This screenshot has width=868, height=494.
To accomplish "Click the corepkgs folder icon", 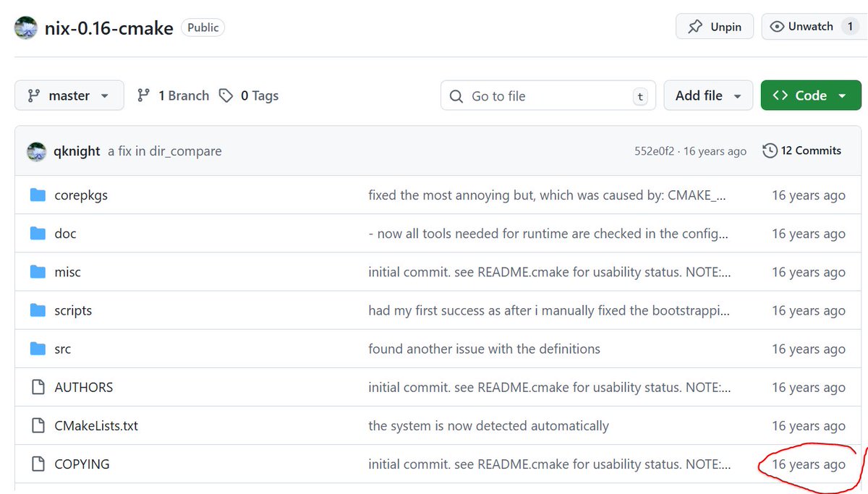I will tap(38, 195).
